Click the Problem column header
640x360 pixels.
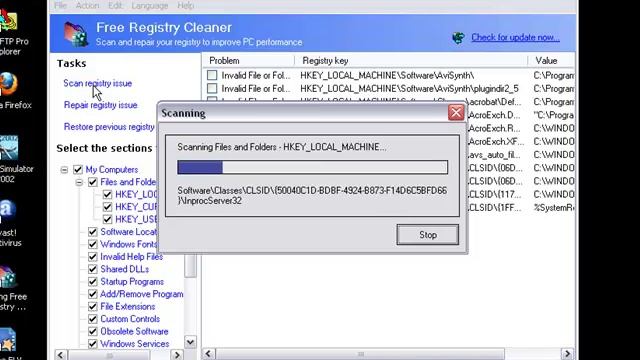pos(249,60)
